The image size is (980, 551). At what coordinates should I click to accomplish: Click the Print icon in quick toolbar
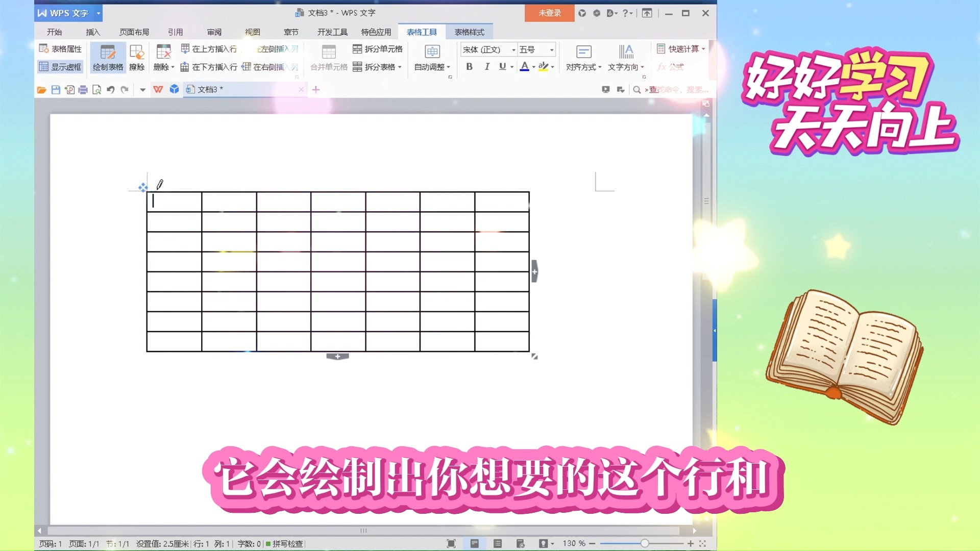(83, 90)
